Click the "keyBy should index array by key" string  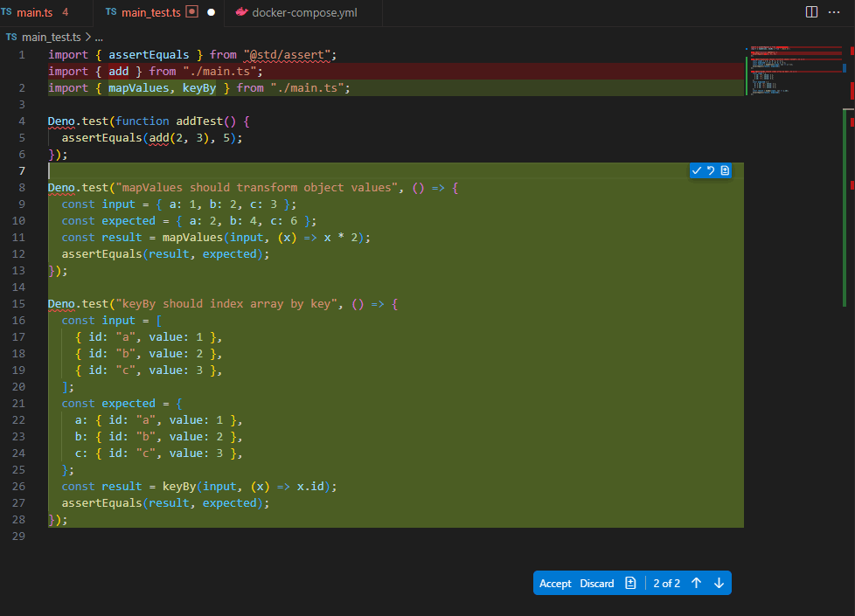pos(226,304)
